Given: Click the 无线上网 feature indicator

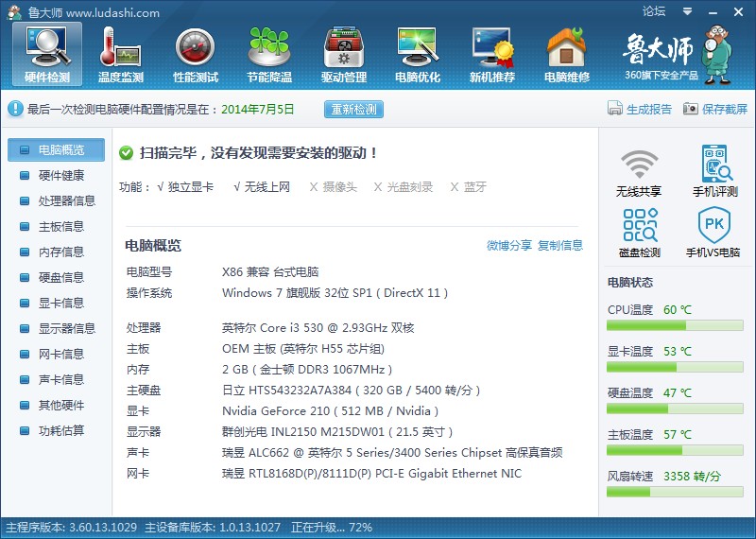Looking at the screenshot, I should coord(262,186).
